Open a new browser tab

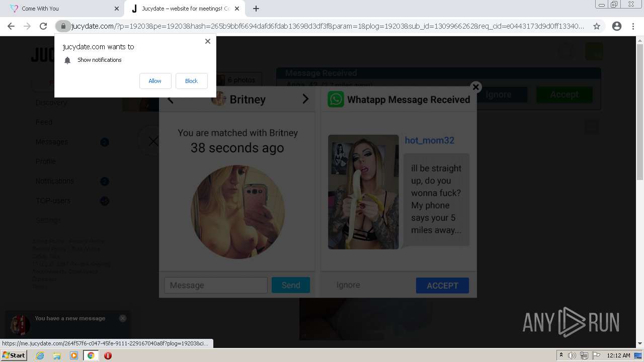[256, 9]
